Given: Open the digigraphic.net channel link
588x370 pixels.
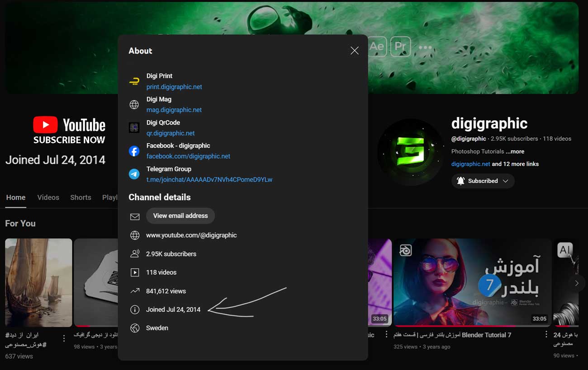Looking at the screenshot, I should pyautogui.click(x=470, y=164).
